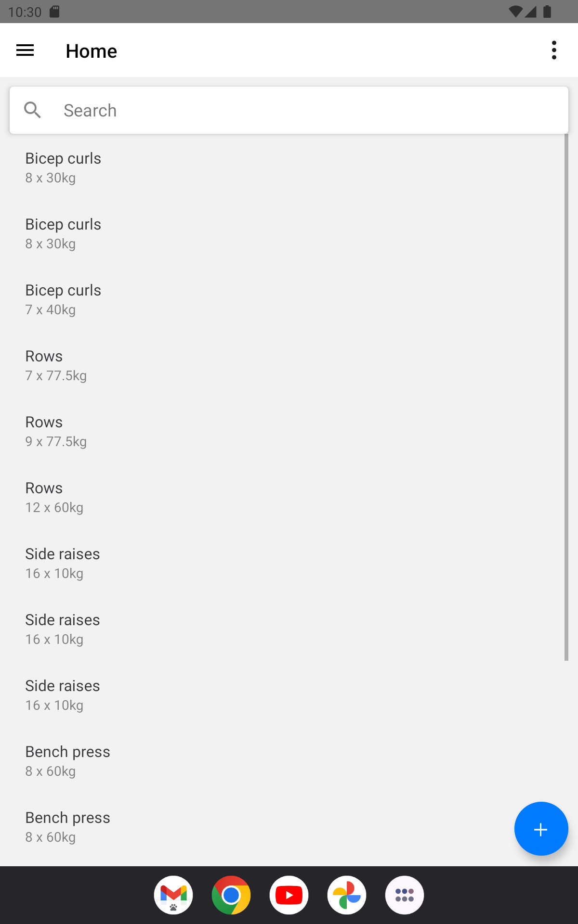Open Chrome from the dock

coord(231,895)
